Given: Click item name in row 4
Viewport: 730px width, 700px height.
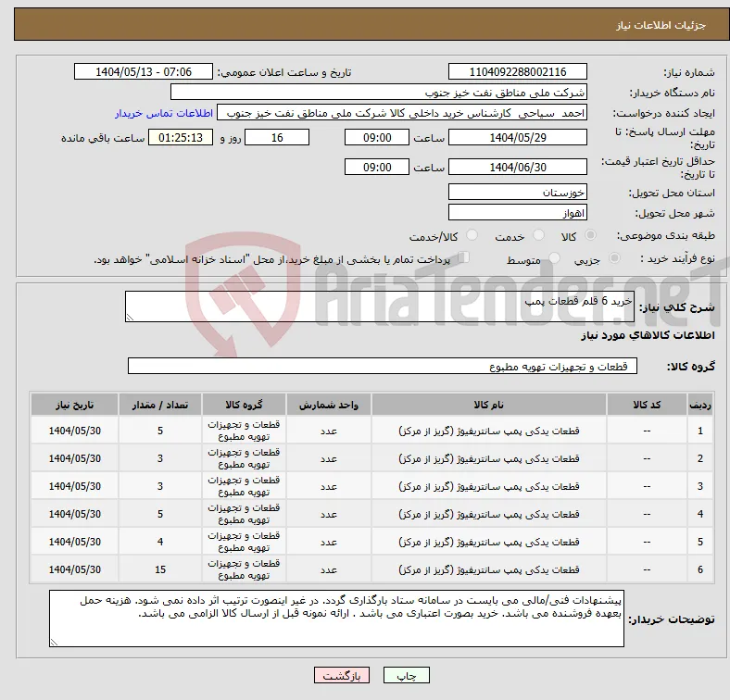Looking at the screenshot, I should point(489,514).
